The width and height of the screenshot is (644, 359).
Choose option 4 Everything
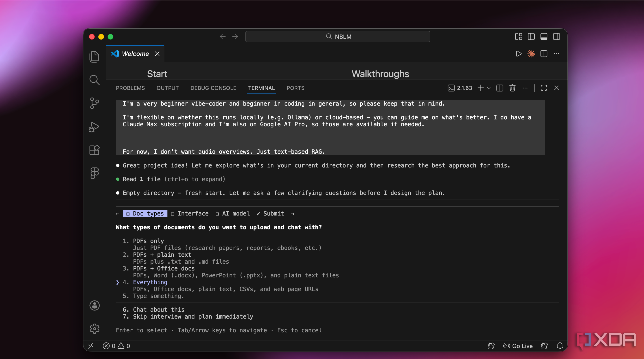tap(150, 282)
